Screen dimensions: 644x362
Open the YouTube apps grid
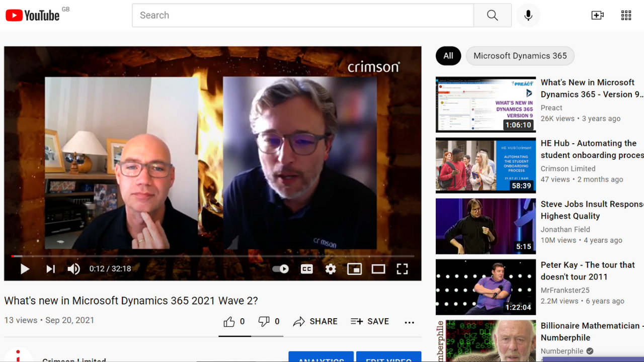pos(626,16)
